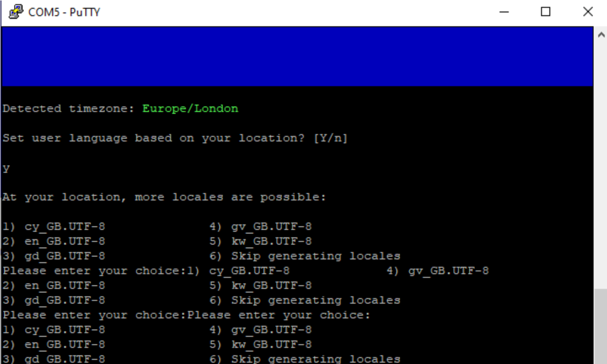Viewport: 607px width, 364px height.
Task: Click the typed y response line
Action: coord(6,169)
